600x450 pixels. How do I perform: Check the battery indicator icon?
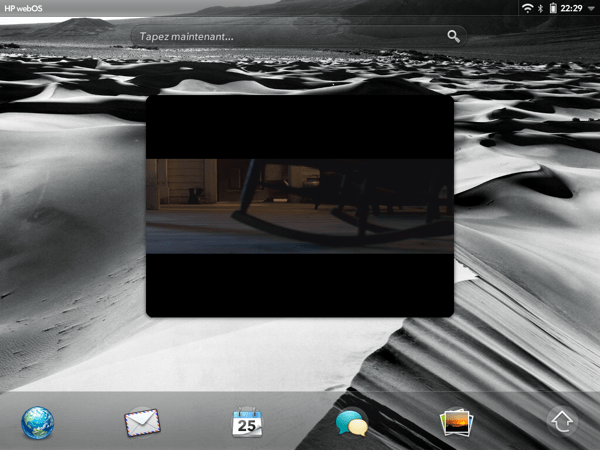pyautogui.click(x=553, y=8)
